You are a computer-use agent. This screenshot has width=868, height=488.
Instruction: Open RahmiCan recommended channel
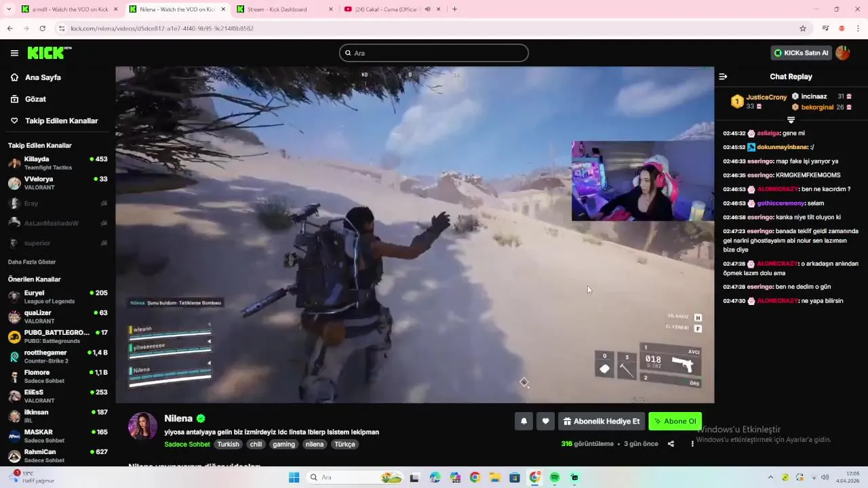(58, 455)
